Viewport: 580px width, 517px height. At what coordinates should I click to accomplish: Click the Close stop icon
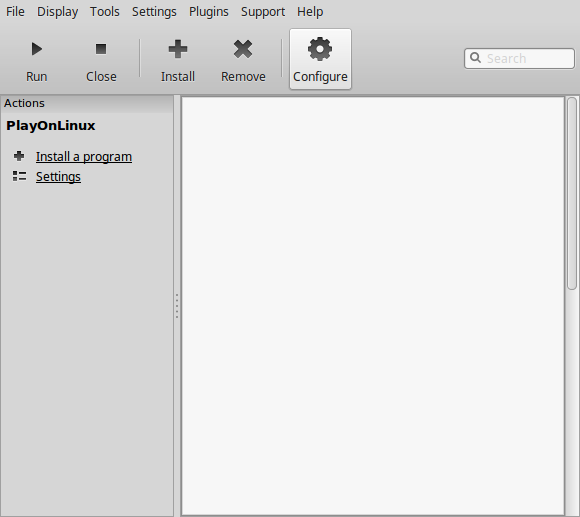(x=101, y=49)
